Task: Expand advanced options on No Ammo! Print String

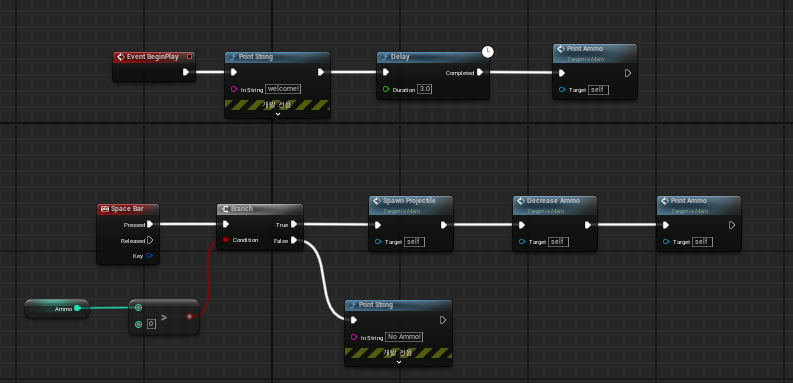Action: [398, 362]
